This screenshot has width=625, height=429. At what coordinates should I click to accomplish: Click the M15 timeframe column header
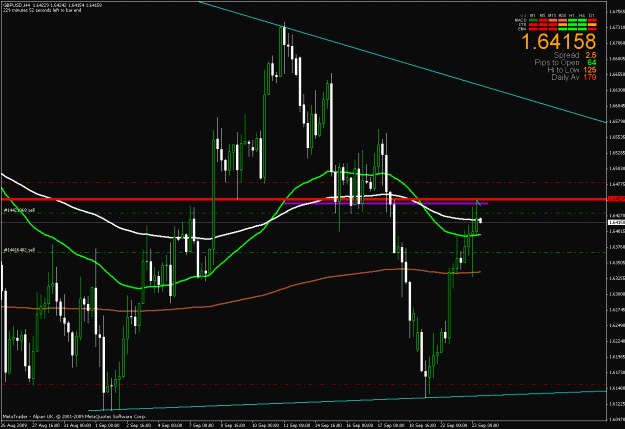[552, 16]
